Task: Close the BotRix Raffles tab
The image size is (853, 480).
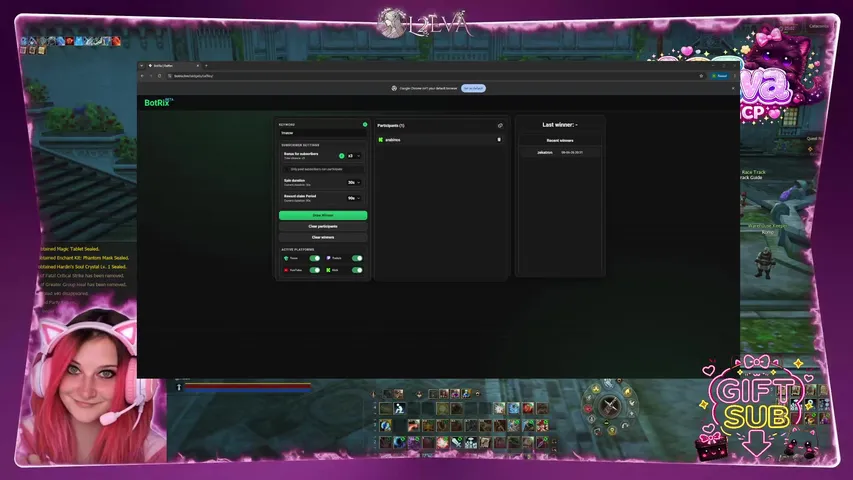Action: [x=197, y=65]
